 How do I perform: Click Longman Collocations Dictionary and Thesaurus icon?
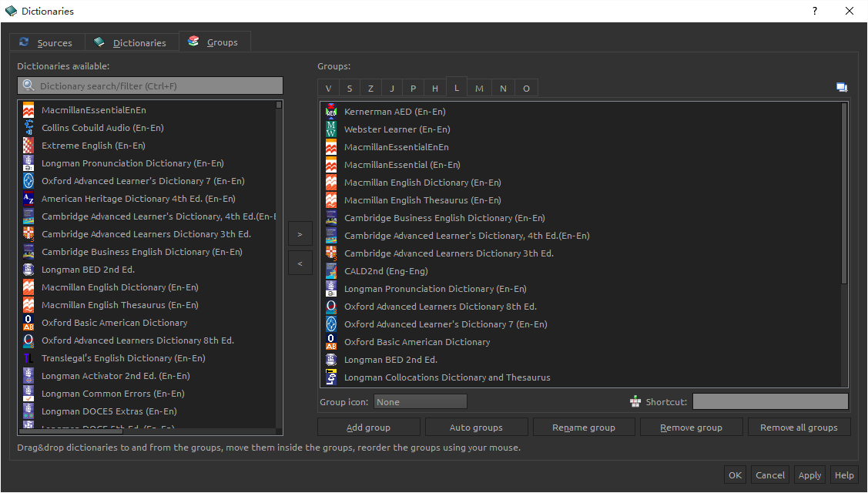tap(331, 377)
